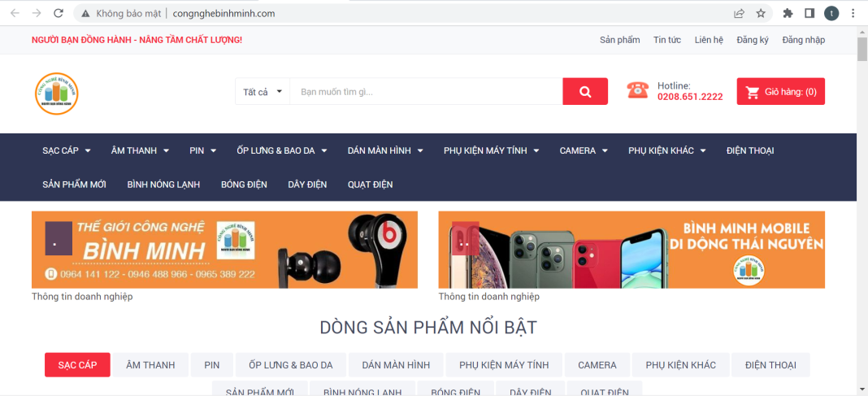Image resolution: width=868 pixels, height=396 pixels.
Task: Expand the DÁN MÀN HÌNH menu
Action: 385,150
